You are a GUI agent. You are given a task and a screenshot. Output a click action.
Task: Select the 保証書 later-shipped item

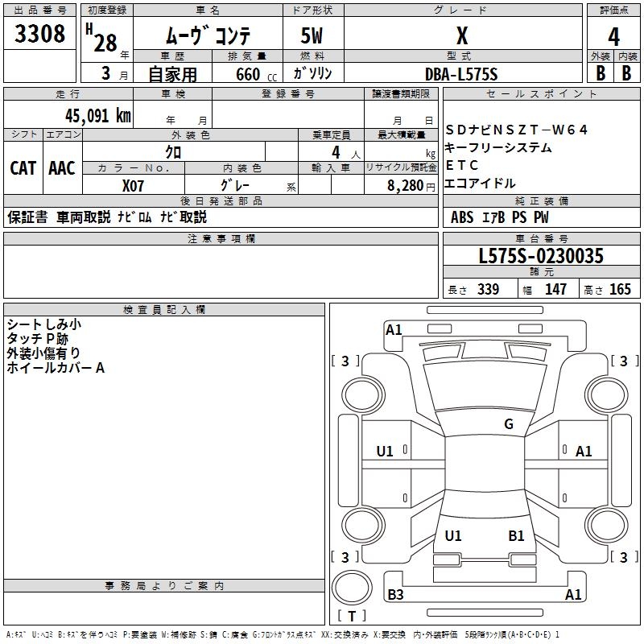point(27,217)
